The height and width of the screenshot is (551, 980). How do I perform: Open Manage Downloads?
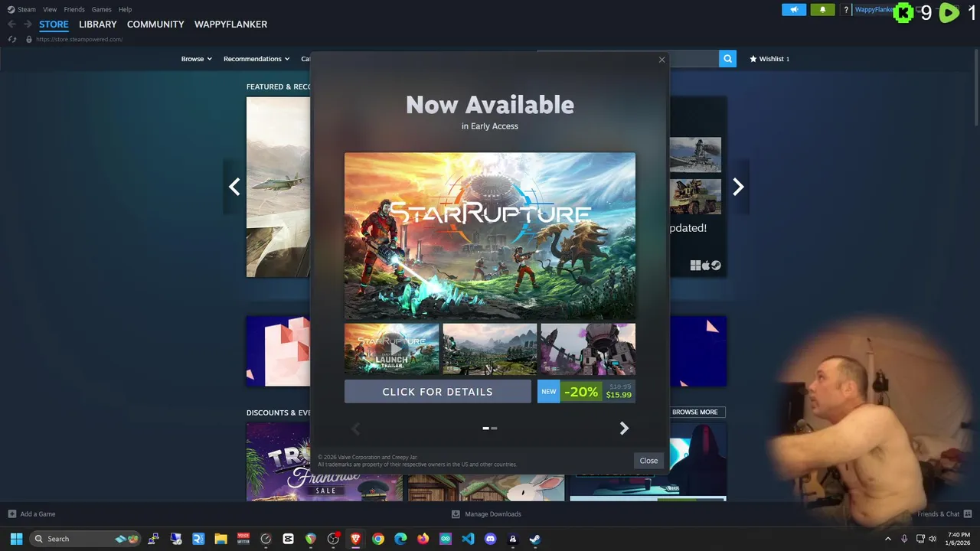click(x=486, y=514)
